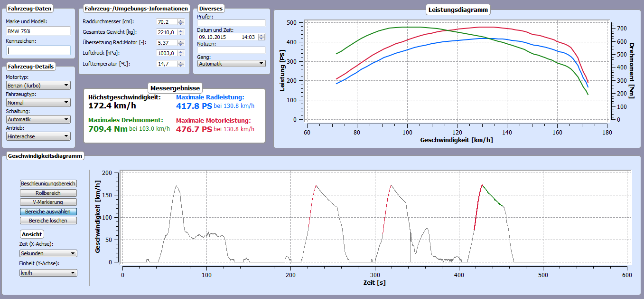644x299 pixels.
Task: Expand the Fahrzeugtyp dropdown showing Normal
Action: 38,103
